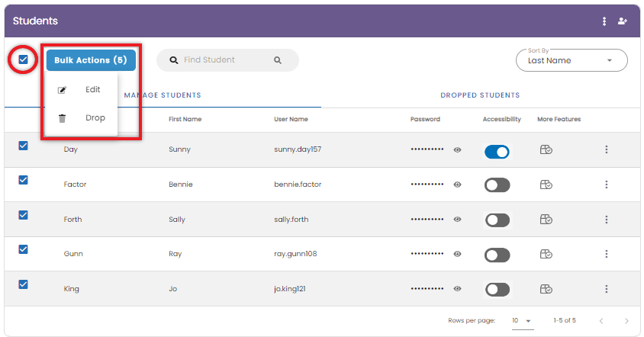
Task: Switch to Manage Students tab
Action: [x=163, y=95]
